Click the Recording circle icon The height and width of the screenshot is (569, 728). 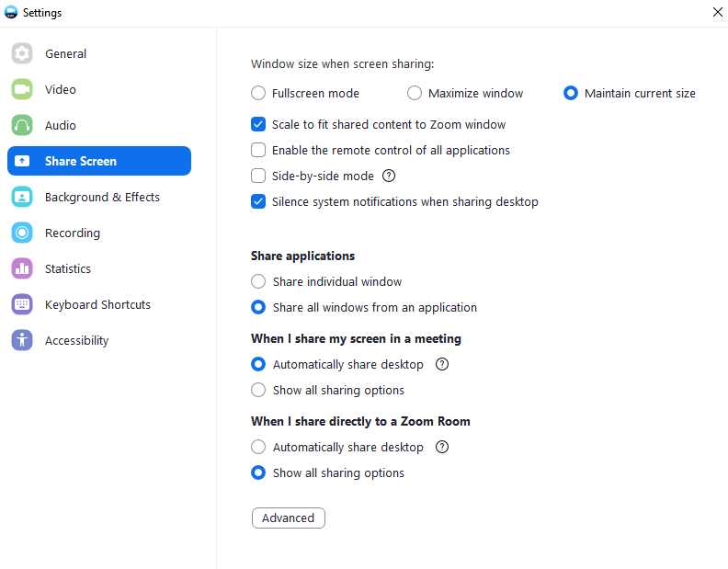coord(22,233)
